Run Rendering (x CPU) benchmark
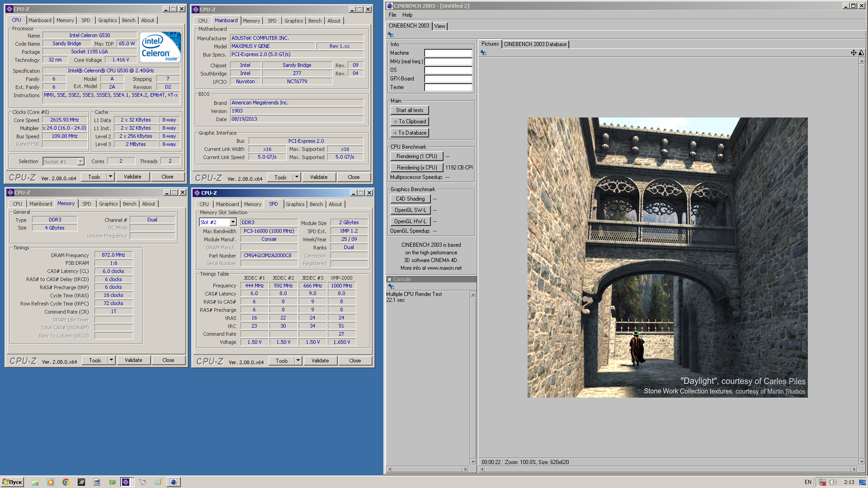The height and width of the screenshot is (488, 868). (x=416, y=168)
